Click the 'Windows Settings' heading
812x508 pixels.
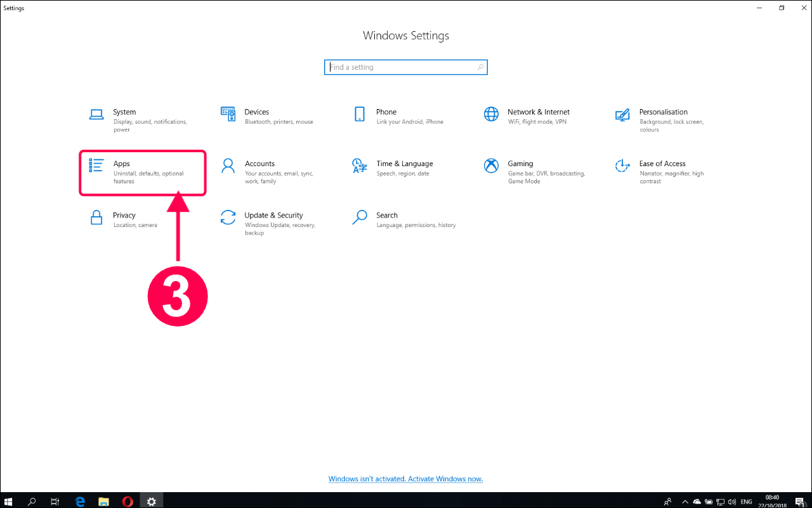(x=406, y=36)
